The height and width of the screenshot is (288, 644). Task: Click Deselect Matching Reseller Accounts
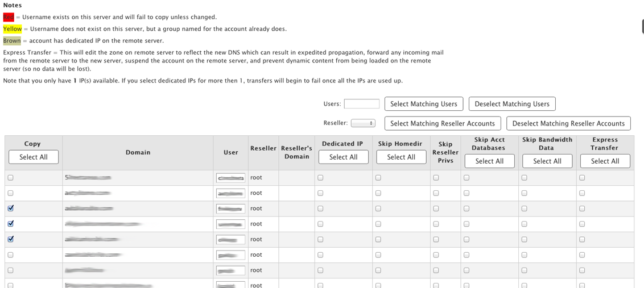[x=568, y=123]
